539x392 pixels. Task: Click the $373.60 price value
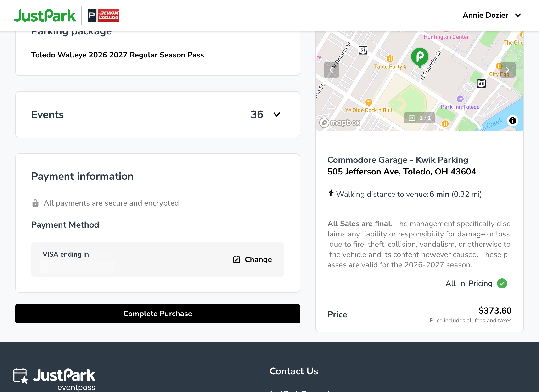[x=495, y=310]
